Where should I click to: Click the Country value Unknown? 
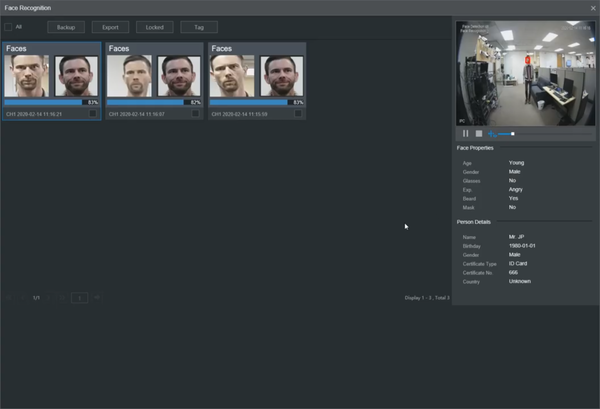coord(520,281)
